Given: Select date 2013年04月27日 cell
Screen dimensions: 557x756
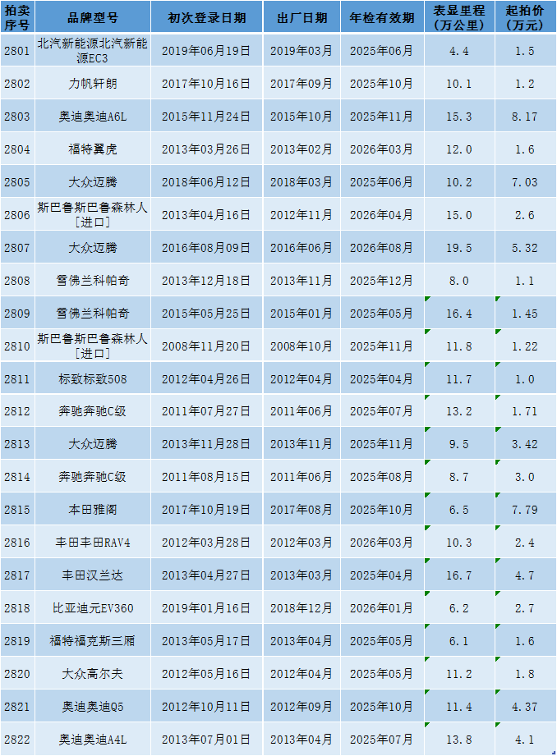Looking at the screenshot, I should [206, 575].
